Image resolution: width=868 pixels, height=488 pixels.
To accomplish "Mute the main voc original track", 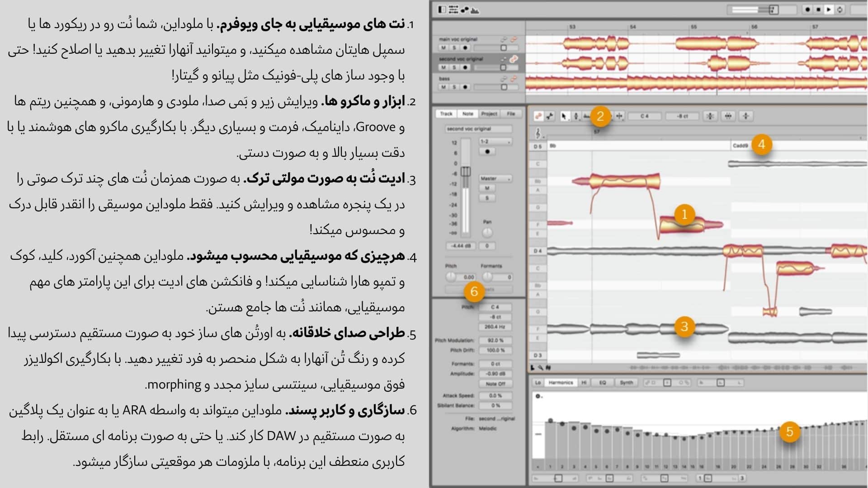I will [x=446, y=47].
